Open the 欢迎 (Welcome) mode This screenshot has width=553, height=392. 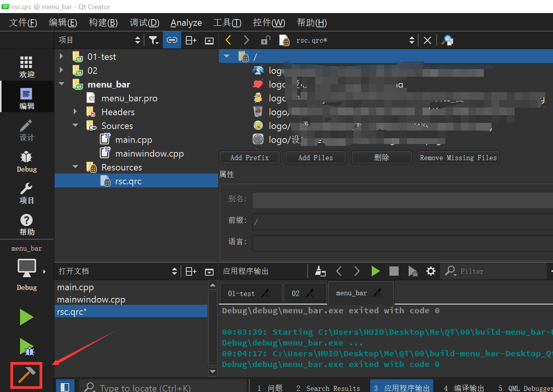(x=26, y=67)
